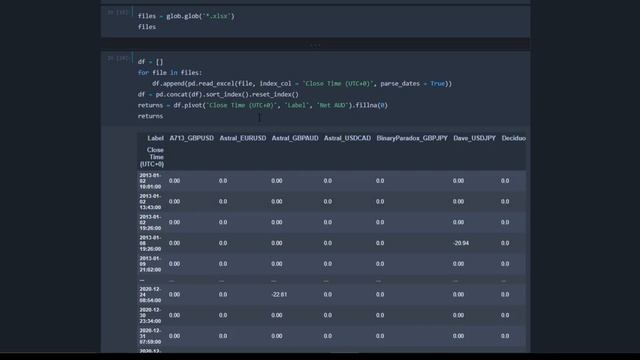Screen dimensions: 640x360
Task: Click the 2013-01-02 10:01:00 row index
Action: (x=151, y=181)
